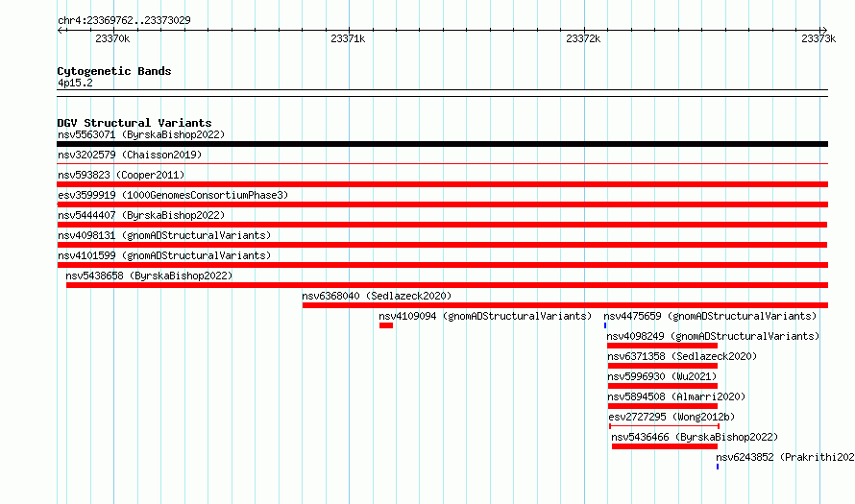The image size is (855, 504).
Task: Click the red bar for nsv6368040
Action: tap(565, 305)
